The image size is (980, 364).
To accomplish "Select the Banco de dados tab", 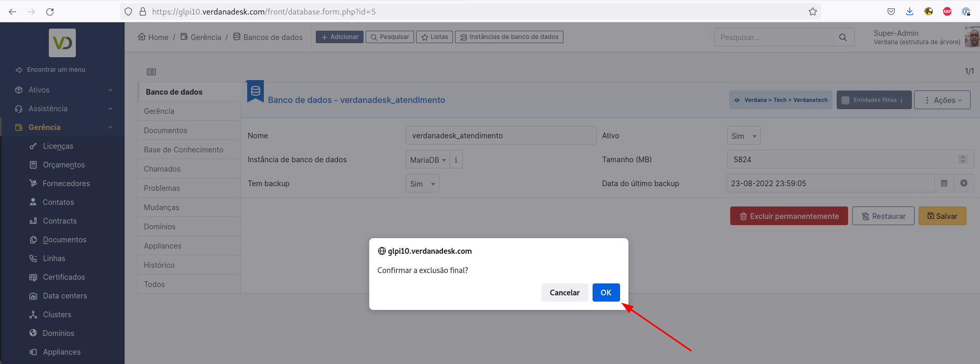I will point(190,92).
